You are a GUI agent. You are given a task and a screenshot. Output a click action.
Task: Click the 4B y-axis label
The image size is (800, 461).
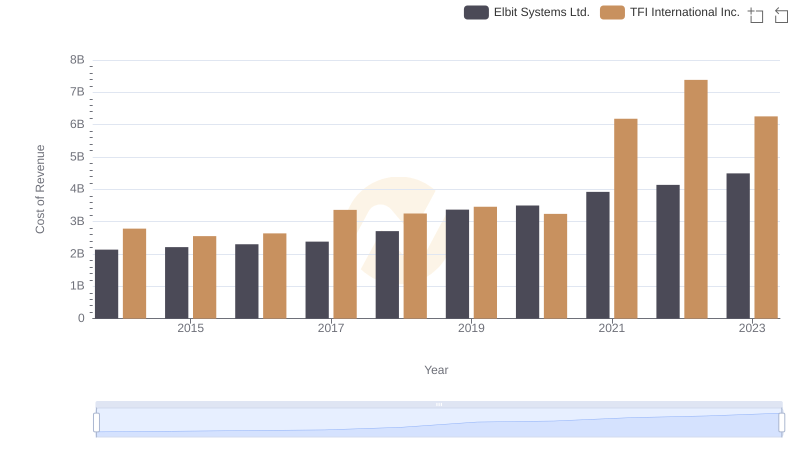pyautogui.click(x=77, y=189)
